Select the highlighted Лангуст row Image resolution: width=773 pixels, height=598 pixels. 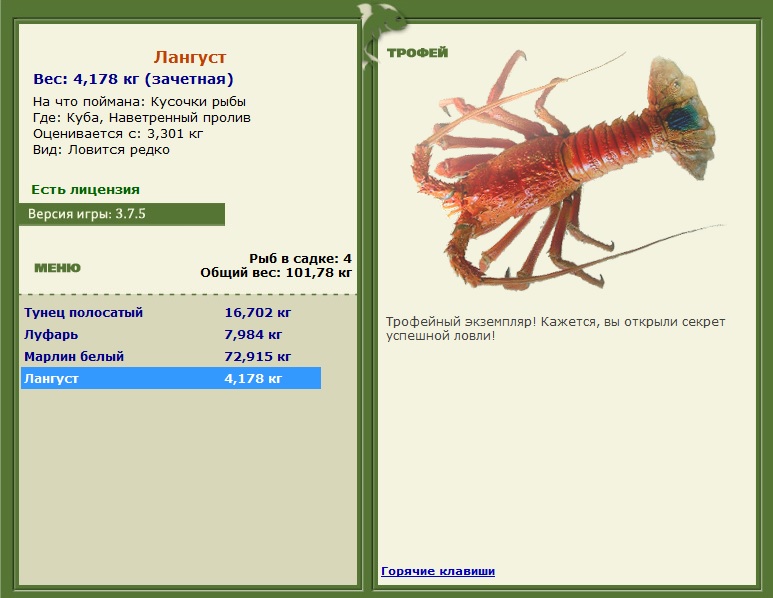tap(171, 378)
